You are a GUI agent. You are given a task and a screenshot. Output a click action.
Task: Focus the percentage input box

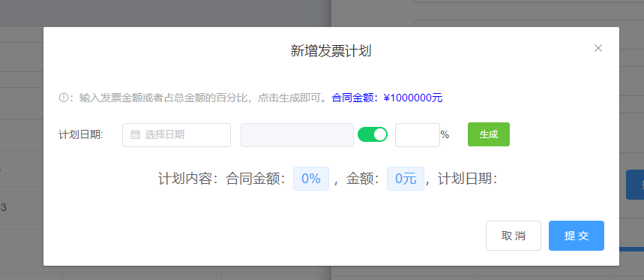pyautogui.click(x=418, y=135)
